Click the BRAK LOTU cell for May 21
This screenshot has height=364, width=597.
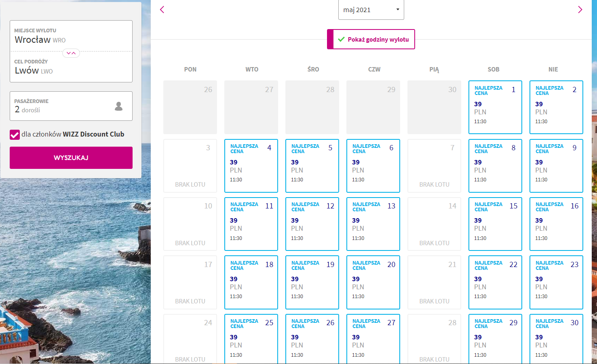[x=434, y=282]
